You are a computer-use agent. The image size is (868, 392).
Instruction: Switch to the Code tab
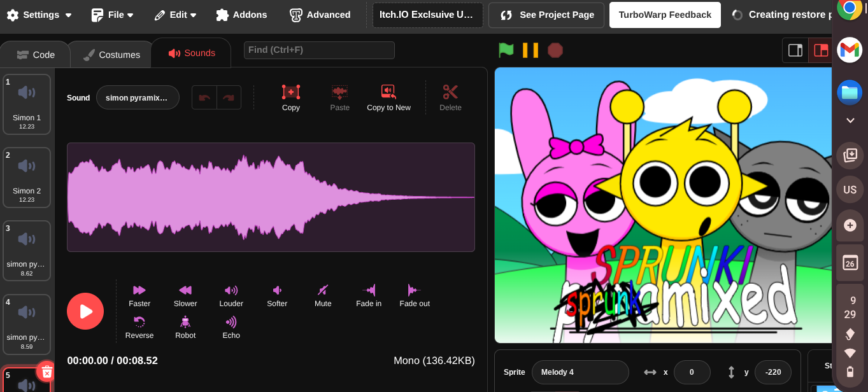click(36, 55)
